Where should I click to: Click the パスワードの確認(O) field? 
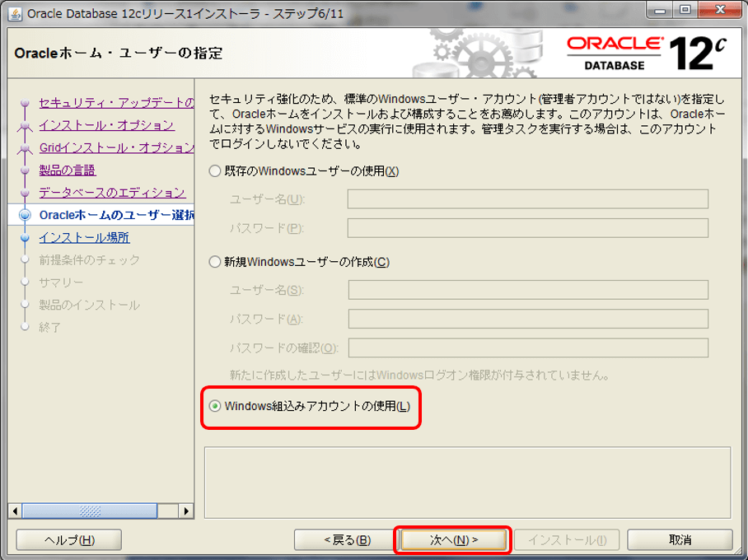click(528, 348)
